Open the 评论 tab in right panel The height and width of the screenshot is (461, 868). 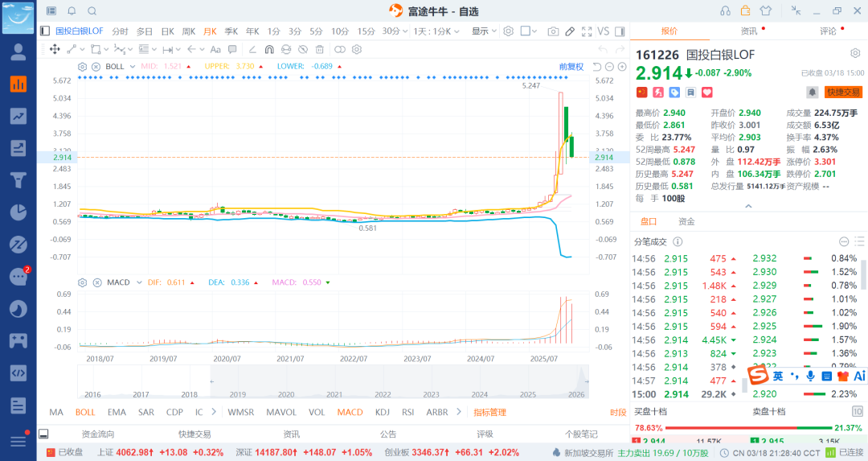point(828,31)
